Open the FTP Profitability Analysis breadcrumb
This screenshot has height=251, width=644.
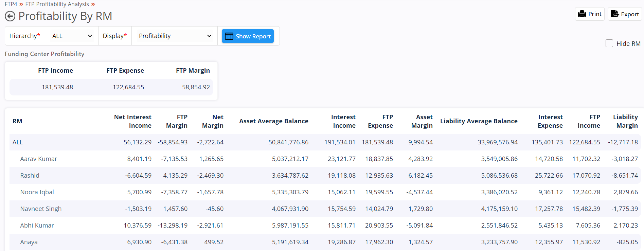click(x=57, y=4)
